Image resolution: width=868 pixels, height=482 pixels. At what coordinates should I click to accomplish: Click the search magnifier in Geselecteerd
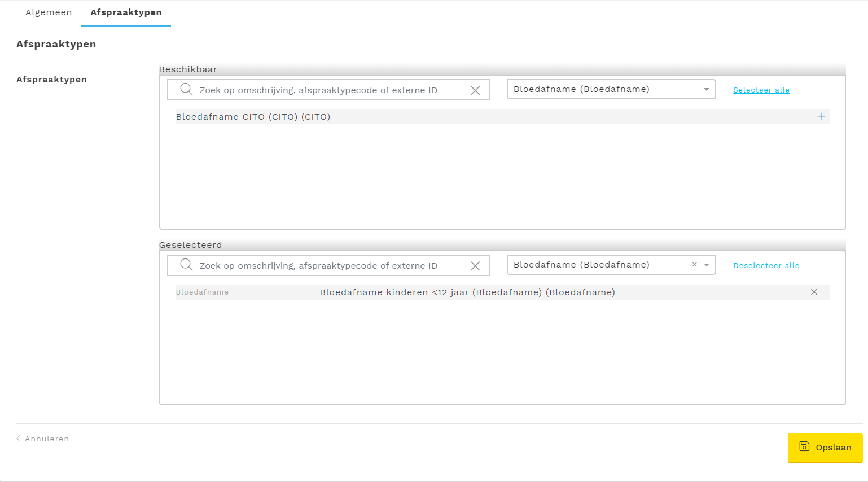pyautogui.click(x=186, y=265)
